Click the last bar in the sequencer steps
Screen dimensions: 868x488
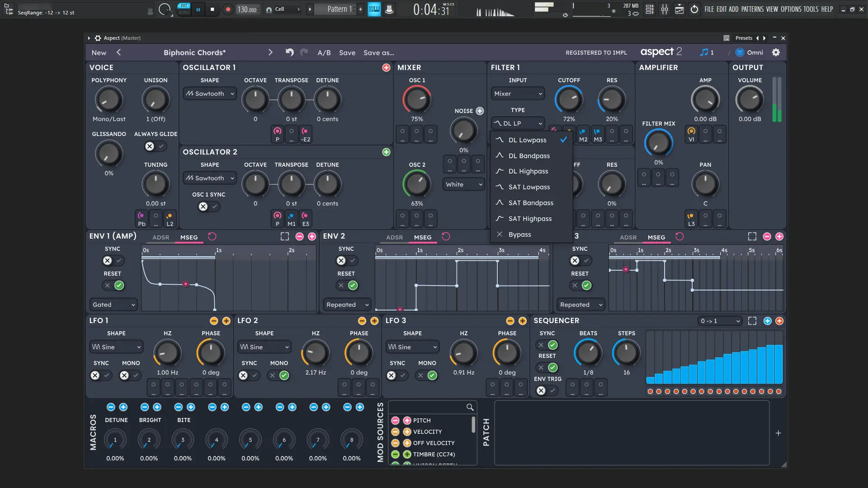pyautogui.click(x=778, y=364)
